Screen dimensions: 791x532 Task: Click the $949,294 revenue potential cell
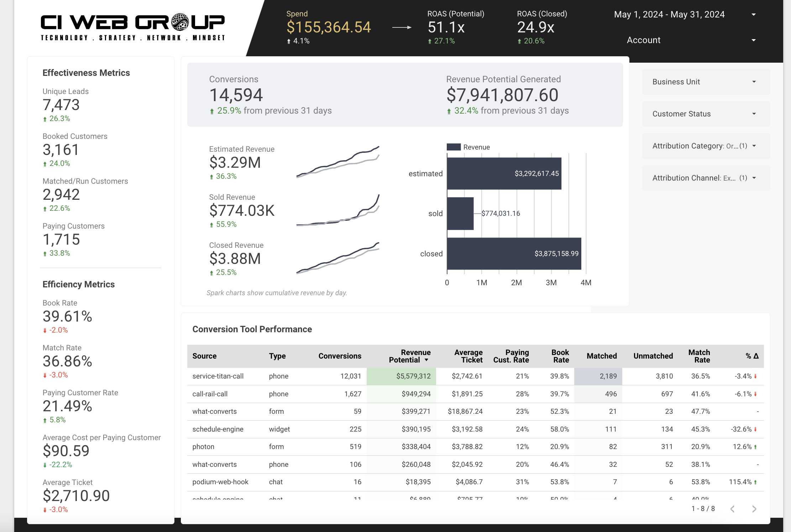[x=401, y=394]
